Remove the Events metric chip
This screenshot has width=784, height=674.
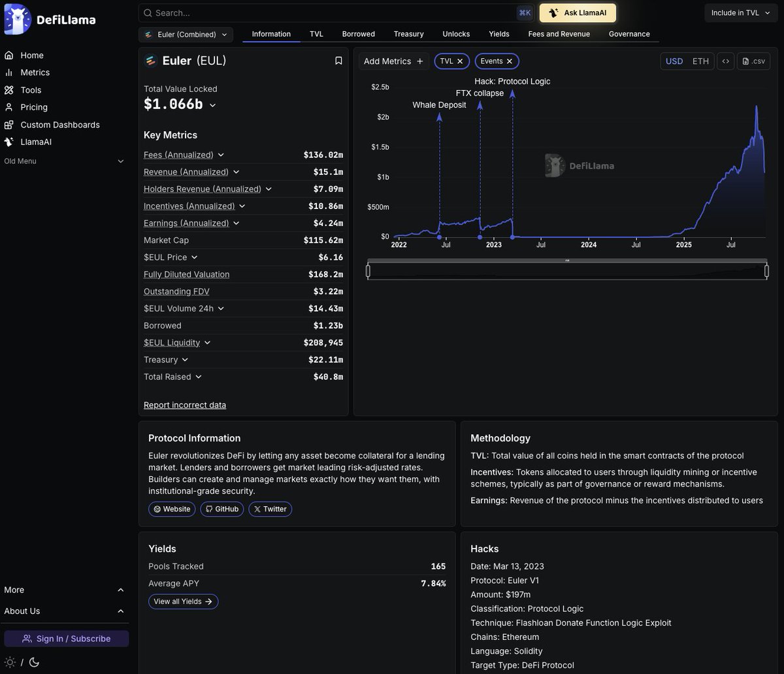(x=510, y=61)
